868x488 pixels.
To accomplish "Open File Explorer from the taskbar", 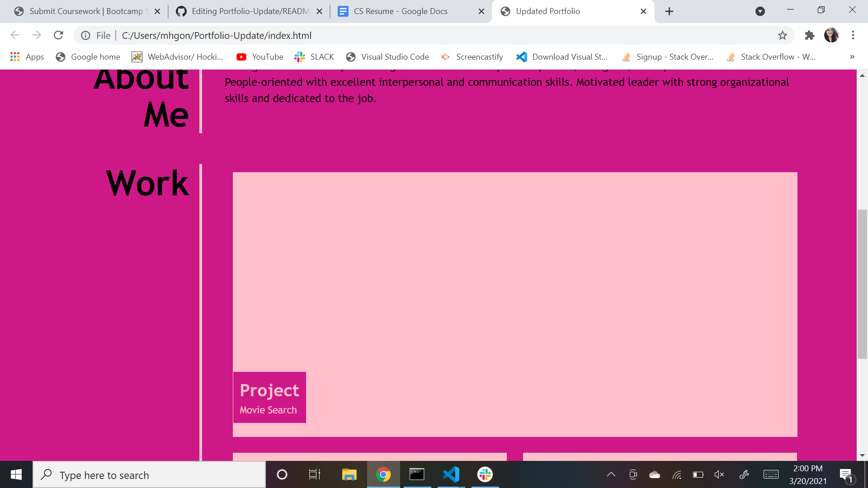I will pos(349,474).
